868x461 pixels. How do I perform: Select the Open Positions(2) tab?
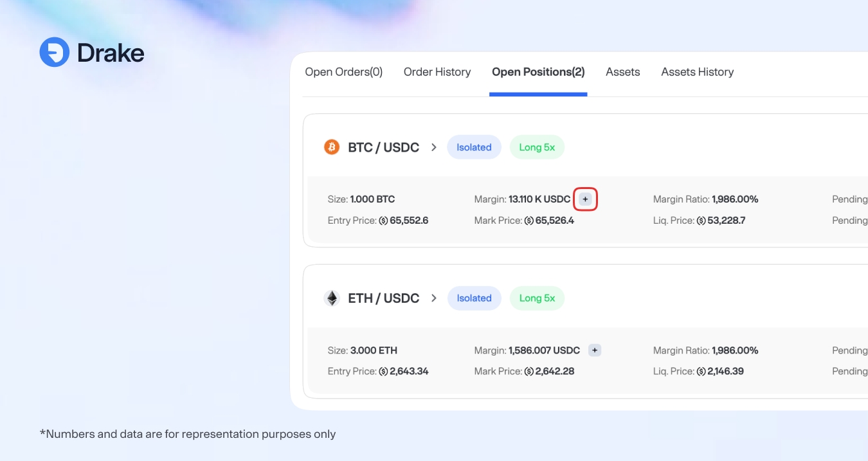pyautogui.click(x=538, y=72)
